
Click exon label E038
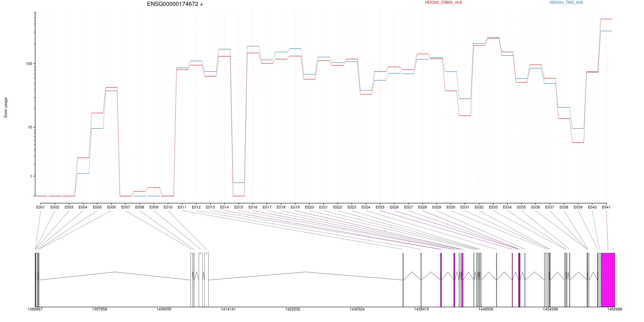tap(564, 207)
